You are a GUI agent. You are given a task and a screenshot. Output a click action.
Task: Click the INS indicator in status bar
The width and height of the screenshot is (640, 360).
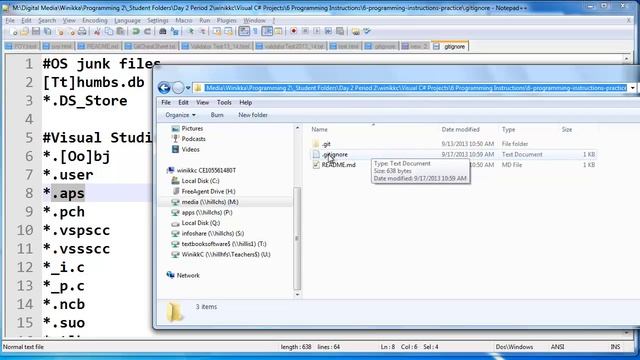coord(615,347)
